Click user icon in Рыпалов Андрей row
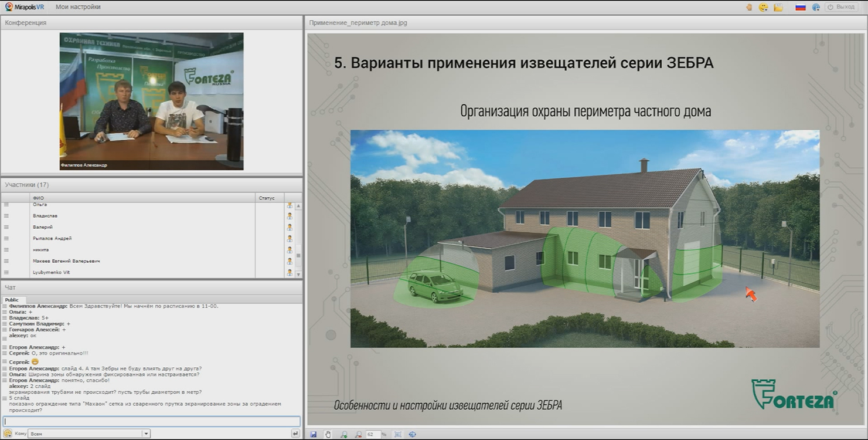 pos(290,239)
